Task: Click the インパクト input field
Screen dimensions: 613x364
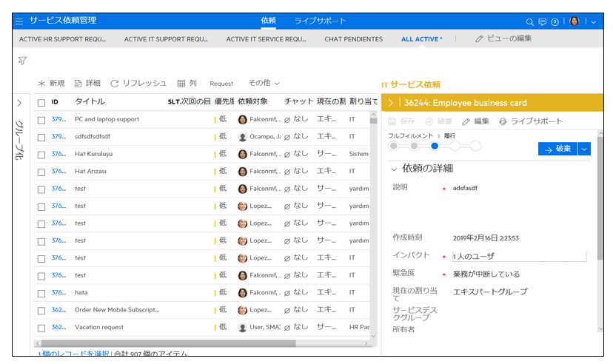Action: (x=518, y=256)
